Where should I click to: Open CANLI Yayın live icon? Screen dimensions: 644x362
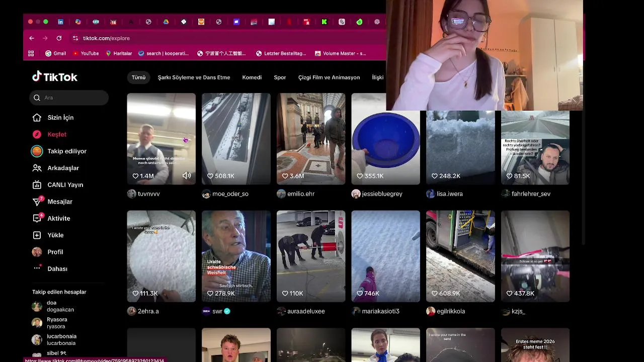point(37,185)
